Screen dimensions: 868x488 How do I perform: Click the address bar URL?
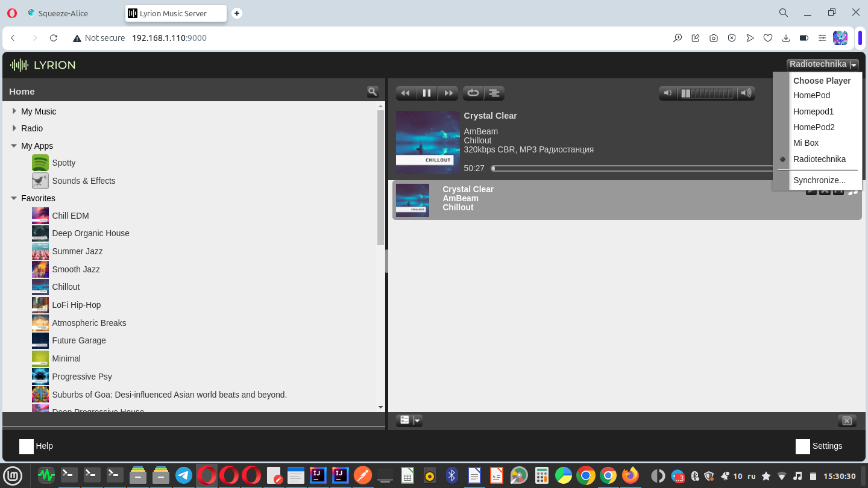[169, 38]
